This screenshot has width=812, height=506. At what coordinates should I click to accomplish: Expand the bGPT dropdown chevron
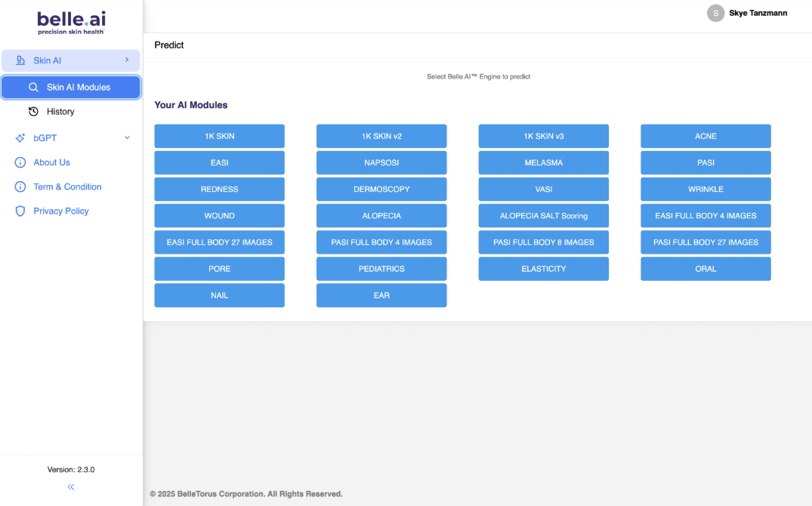[x=127, y=137]
